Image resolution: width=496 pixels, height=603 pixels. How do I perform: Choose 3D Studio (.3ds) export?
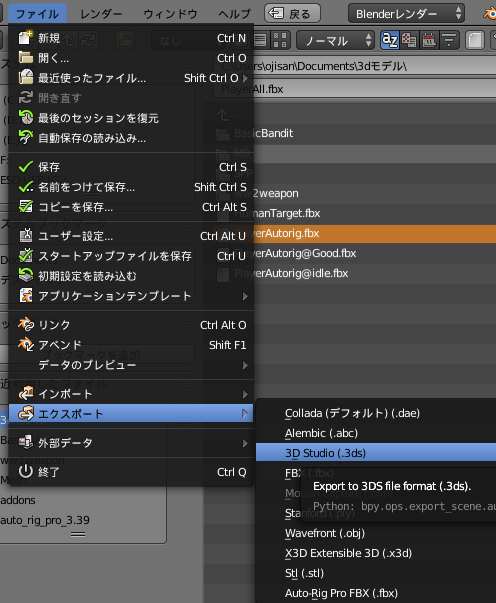(376, 453)
